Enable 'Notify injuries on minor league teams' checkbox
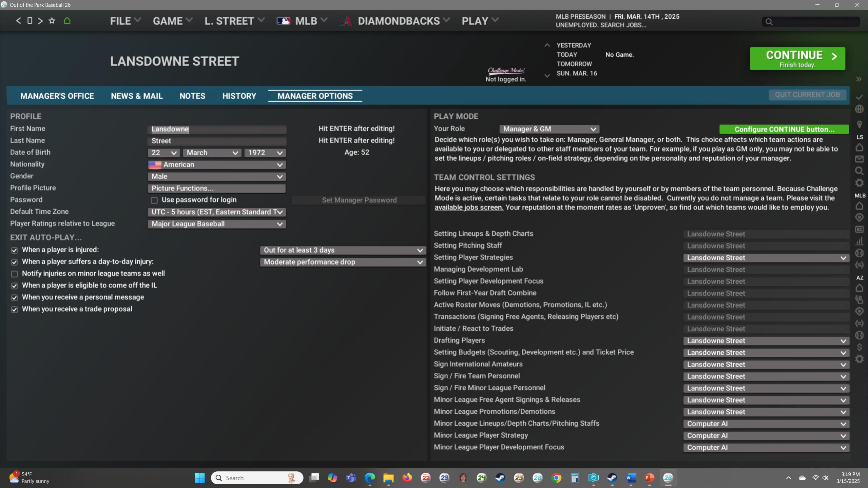868x488 pixels. 14,274
